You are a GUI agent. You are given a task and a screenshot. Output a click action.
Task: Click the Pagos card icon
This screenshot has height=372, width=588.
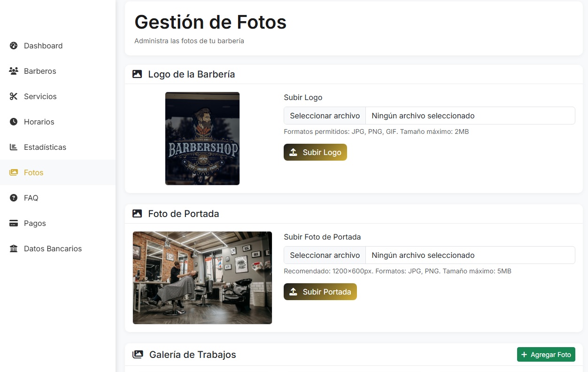[13, 223]
